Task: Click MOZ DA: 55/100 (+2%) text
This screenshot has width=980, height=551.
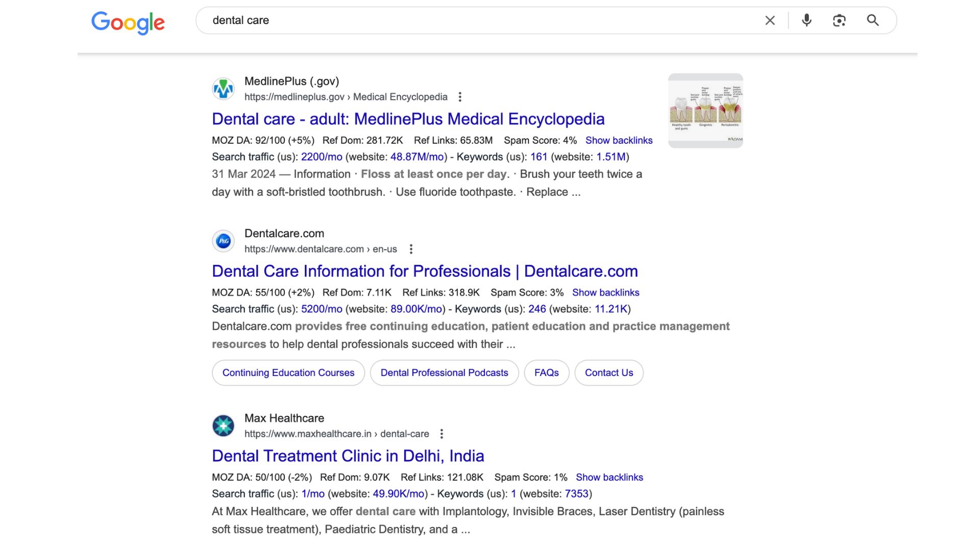Action: click(x=263, y=292)
